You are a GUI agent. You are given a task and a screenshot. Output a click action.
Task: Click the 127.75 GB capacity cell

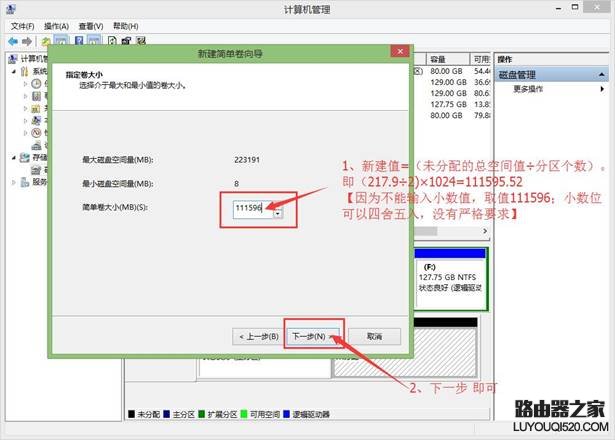point(448,104)
